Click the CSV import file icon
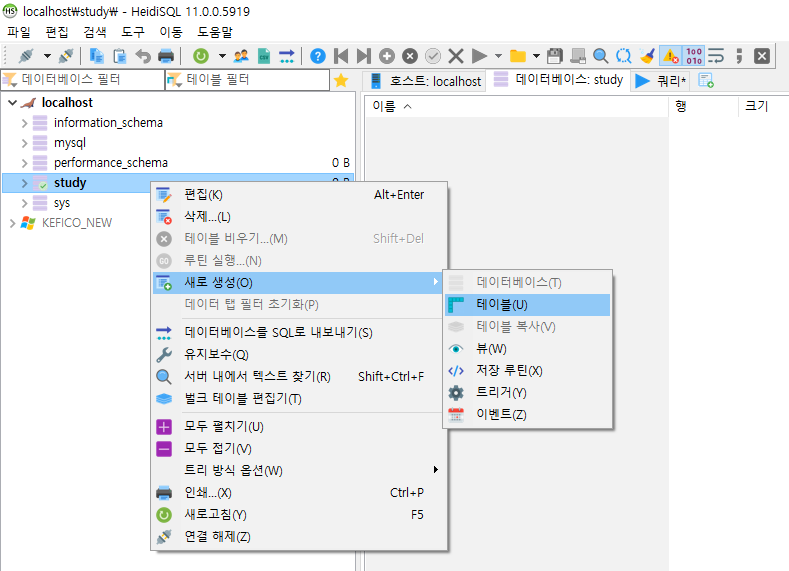This screenshot has height=571, width=789. [x=264, y=56]
